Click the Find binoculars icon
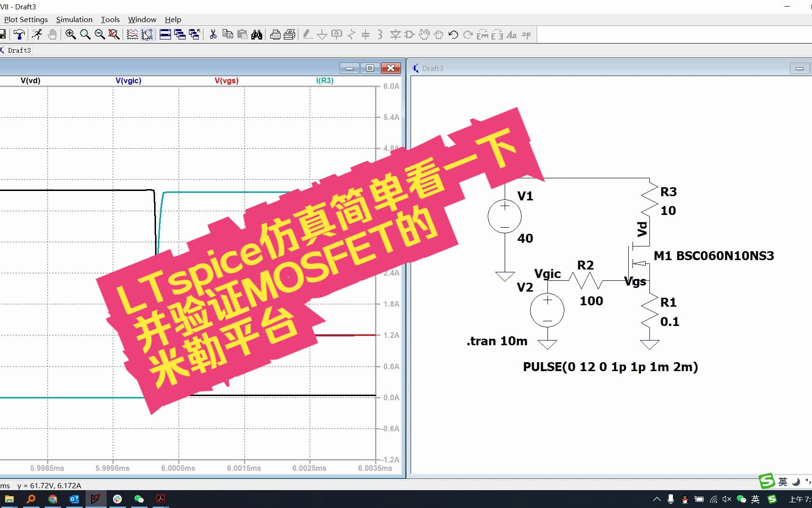The height and width of the screenshot is (508, 812). [x=257, y=34]
